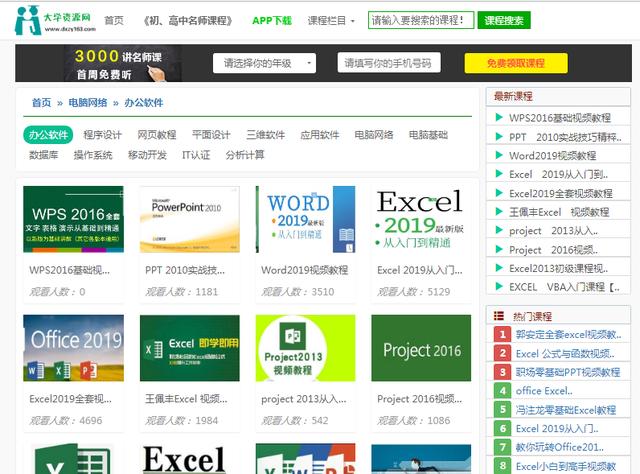Expand the 课程栏目 dropdown menu
Viewport: 640px width, 474px height.
point(331,20)
